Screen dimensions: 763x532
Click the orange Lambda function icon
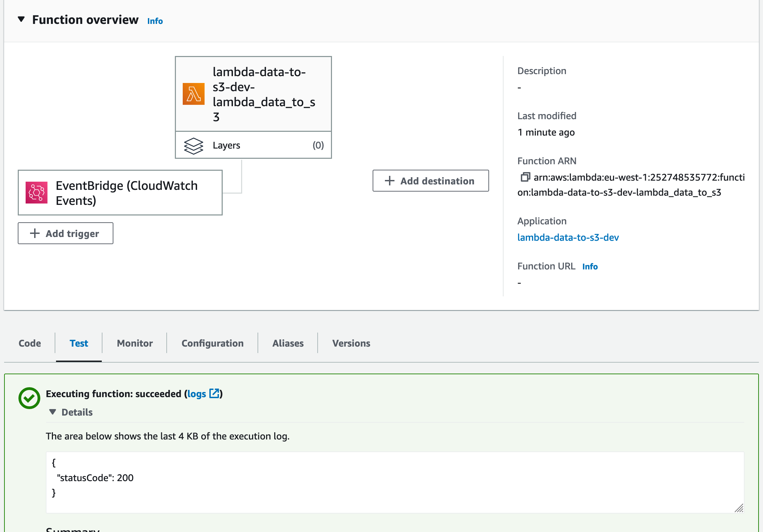point(194,94)
